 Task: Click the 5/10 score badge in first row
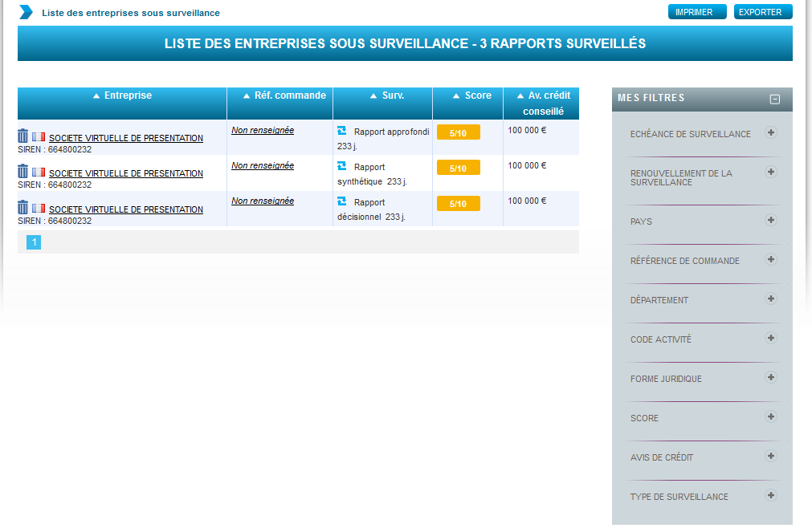tap(458, 133)
